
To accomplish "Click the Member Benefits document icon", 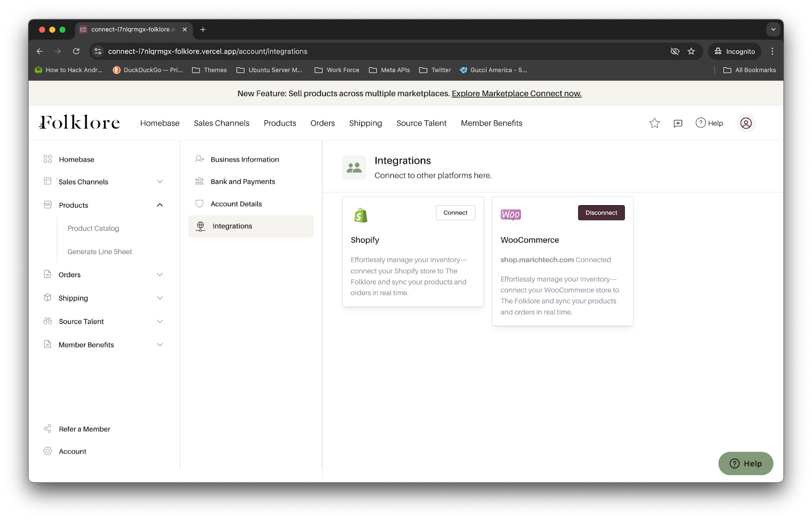I will point(48,344).
